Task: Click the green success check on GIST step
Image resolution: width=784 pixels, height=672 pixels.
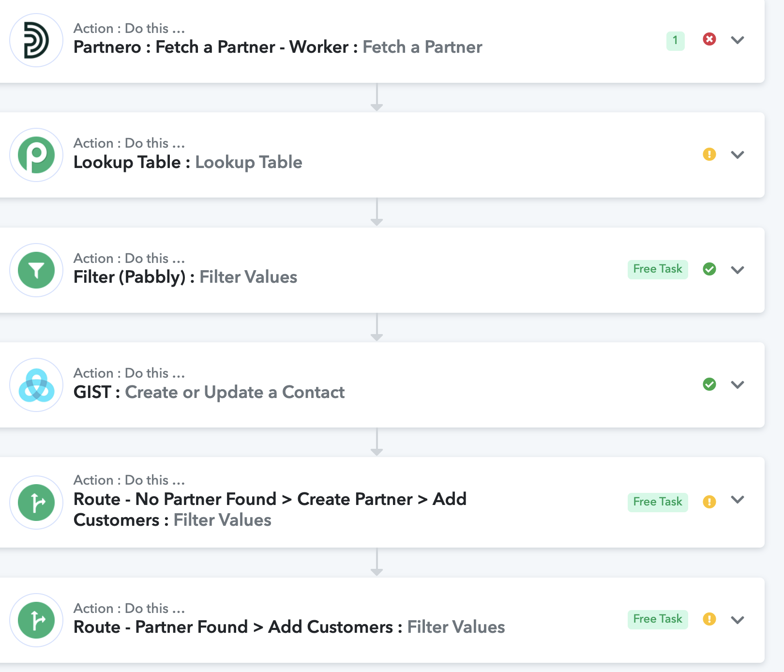Action: click(709, 384)
